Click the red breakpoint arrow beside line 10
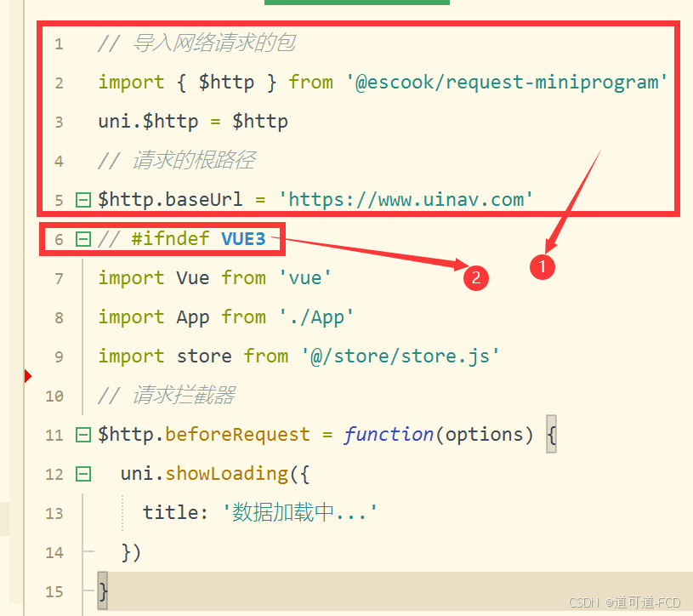Viewport: 693px width, 616px height. point(27,375)
